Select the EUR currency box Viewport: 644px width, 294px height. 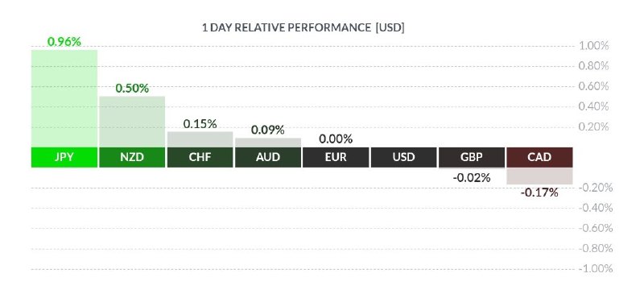click(336, 158)
